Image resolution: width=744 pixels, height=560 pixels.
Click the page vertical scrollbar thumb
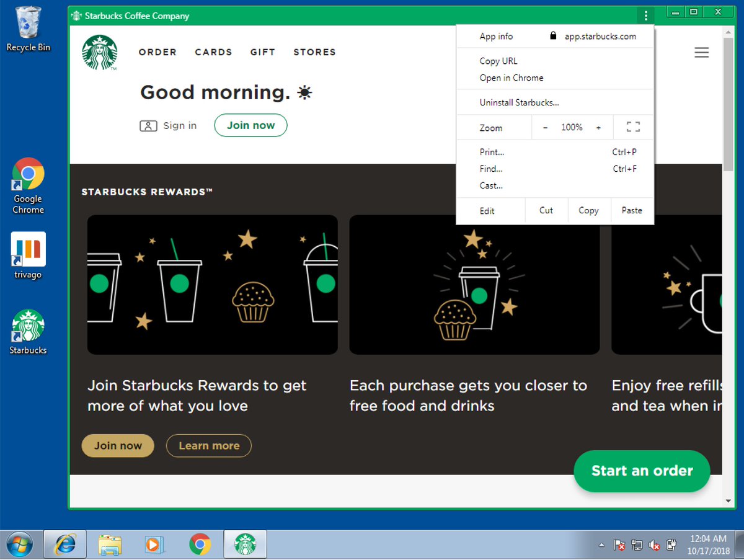tap(728, 104)
